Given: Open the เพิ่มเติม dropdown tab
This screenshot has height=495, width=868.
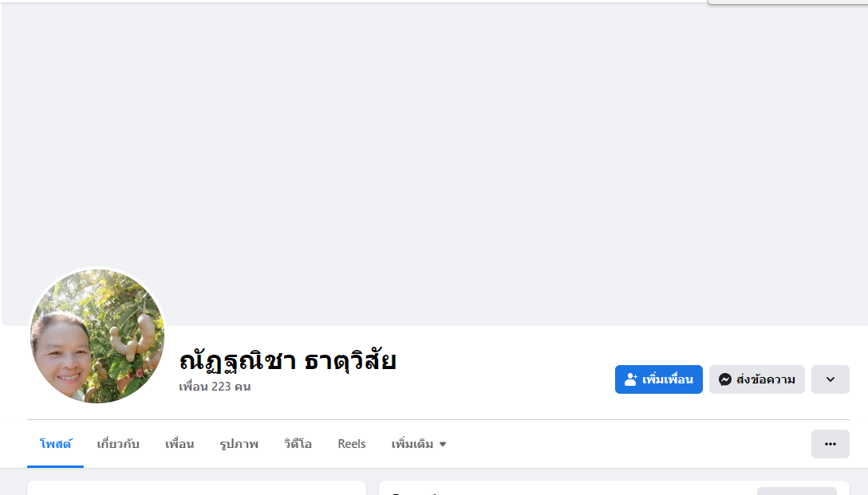Looking at the screenshot, I should point(412,444).
